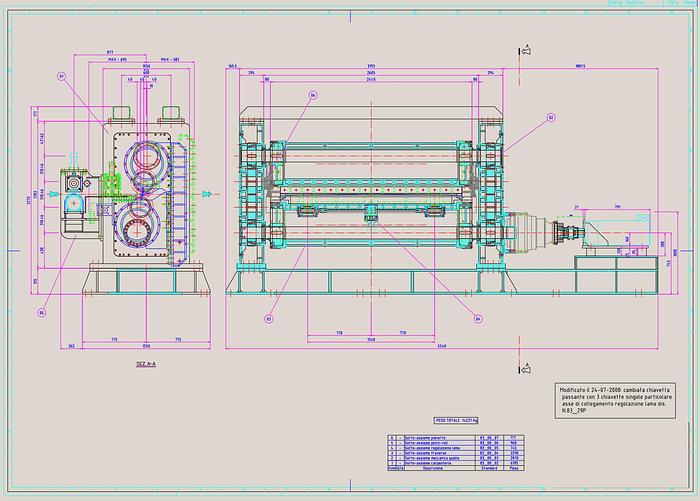Select balloon callout 04 below front view

coord(479,319)
